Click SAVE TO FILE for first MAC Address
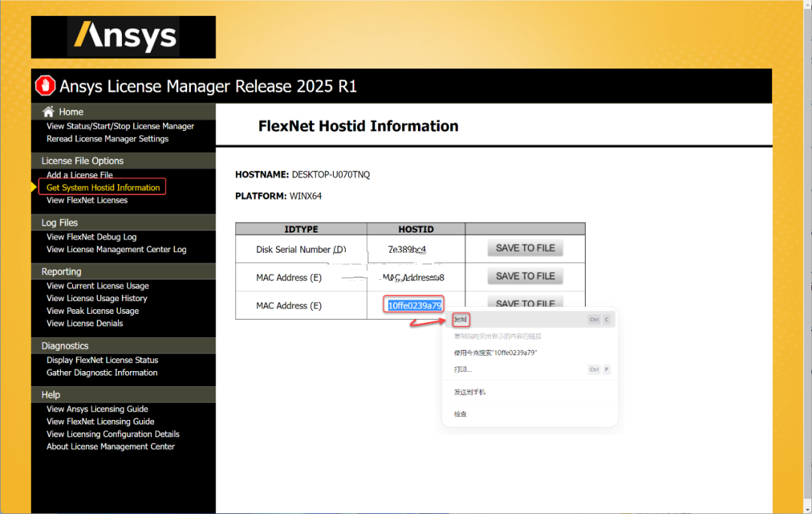Screen dimensions: 812x514 (x=525, y=276)
